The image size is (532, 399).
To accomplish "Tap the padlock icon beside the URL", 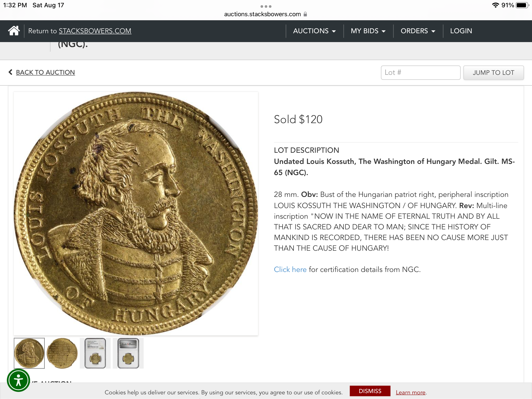I will click(305, 14).
